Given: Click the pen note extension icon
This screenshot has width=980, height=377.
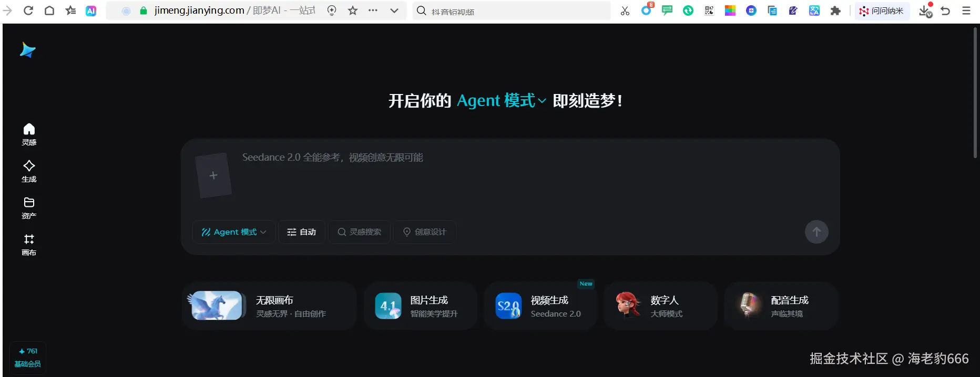Looking at the screenshot, I should click(793, 11).
